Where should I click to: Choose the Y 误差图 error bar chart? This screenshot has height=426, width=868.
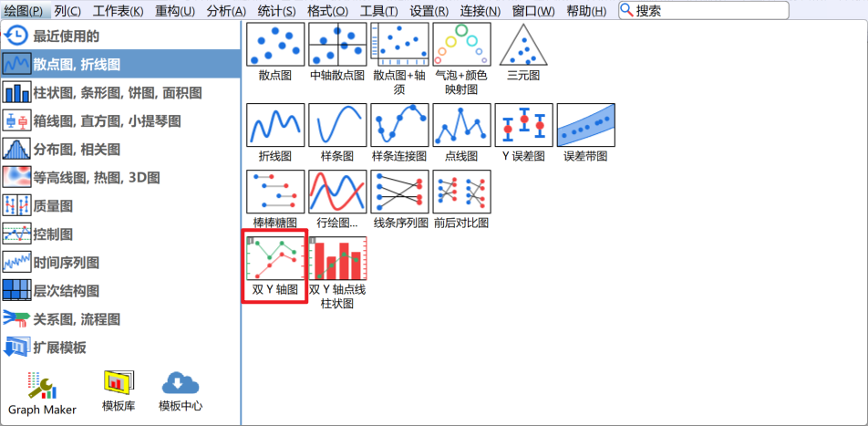click(523, 126)
